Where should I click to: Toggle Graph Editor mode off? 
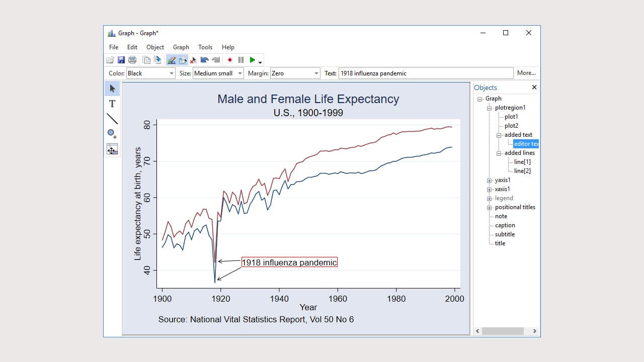(172, 59)
